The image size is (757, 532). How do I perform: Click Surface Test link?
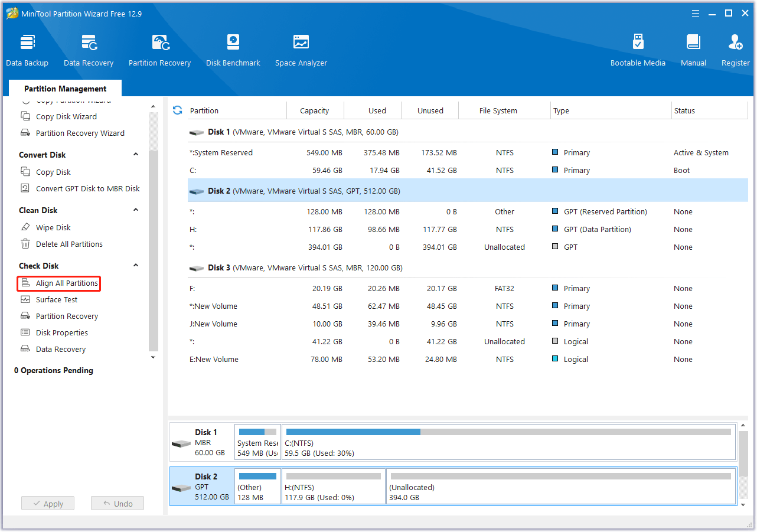coord(57,299)
